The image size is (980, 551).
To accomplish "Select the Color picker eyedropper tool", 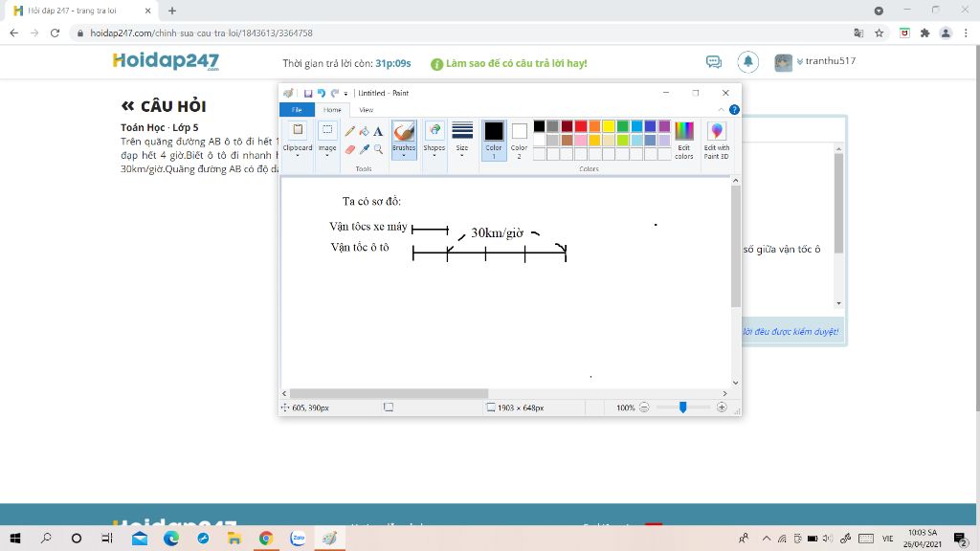I will [x=365, y=149].
